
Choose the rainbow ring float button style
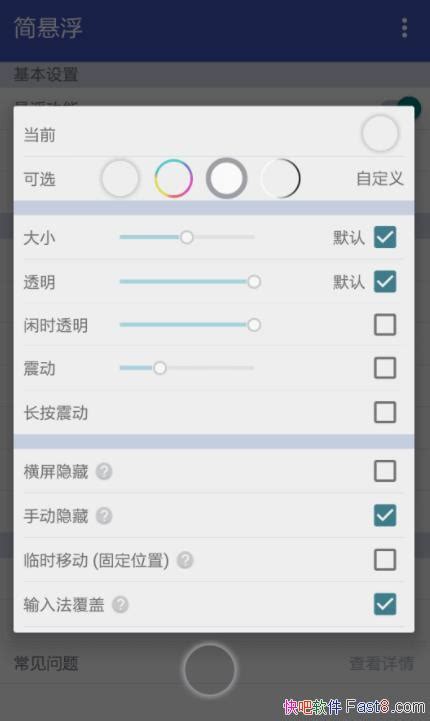coord(173,178)
